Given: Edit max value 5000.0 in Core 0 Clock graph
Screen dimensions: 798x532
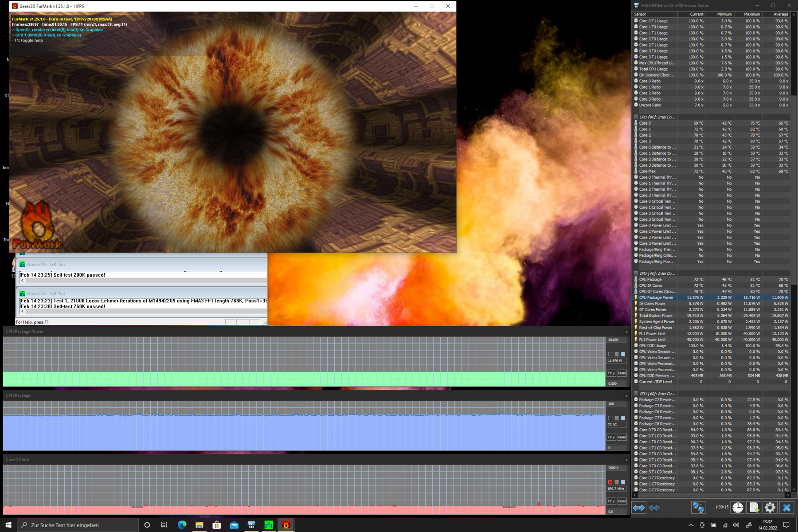Looking at the screenshot, I should pos(617,468).
